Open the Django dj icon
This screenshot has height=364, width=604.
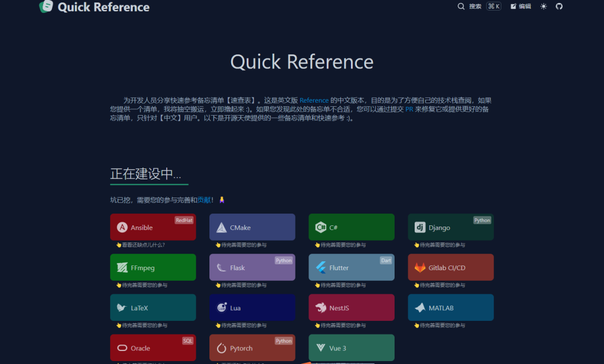(x=420, y=227)
